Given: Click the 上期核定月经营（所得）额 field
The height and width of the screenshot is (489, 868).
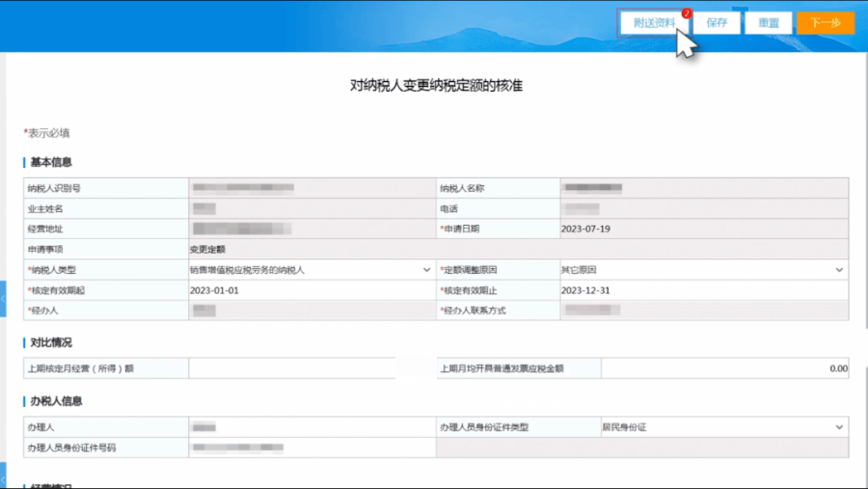Looking at the screenshot, I should [291, 368].
